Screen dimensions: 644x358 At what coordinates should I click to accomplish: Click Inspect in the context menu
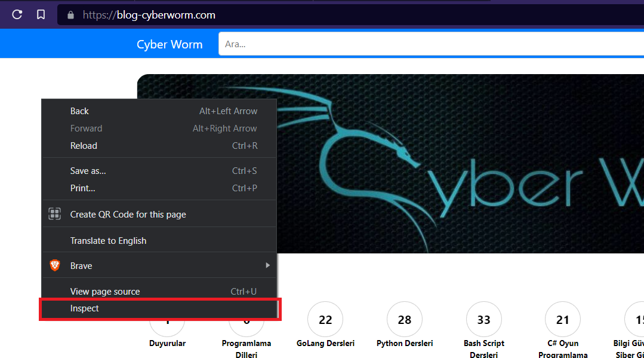click(x=85, y=308)
